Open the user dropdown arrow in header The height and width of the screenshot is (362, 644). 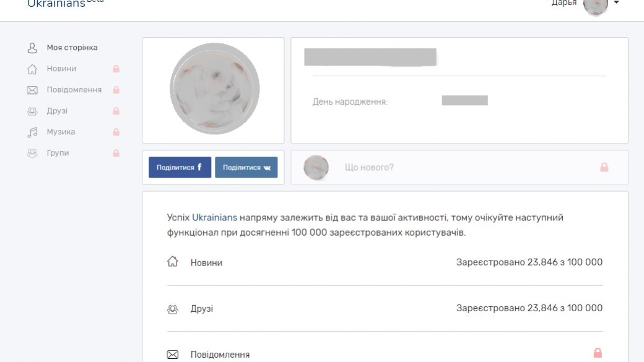pos(616,3)
